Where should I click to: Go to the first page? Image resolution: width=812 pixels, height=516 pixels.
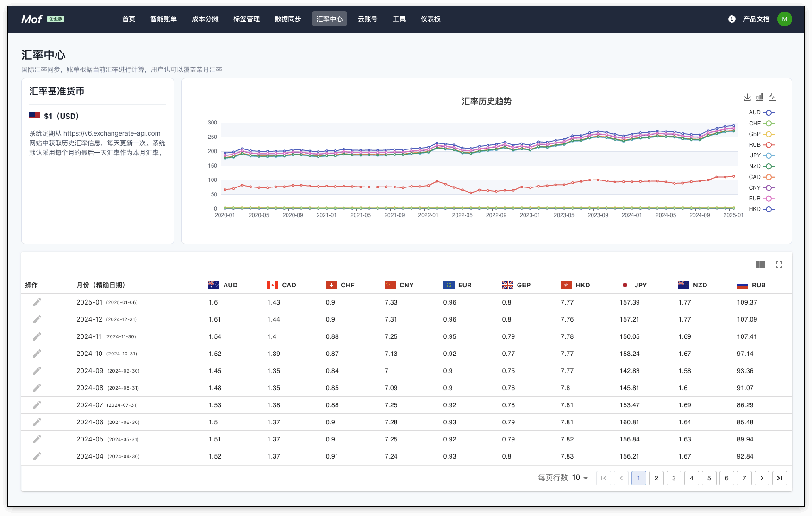603,478
